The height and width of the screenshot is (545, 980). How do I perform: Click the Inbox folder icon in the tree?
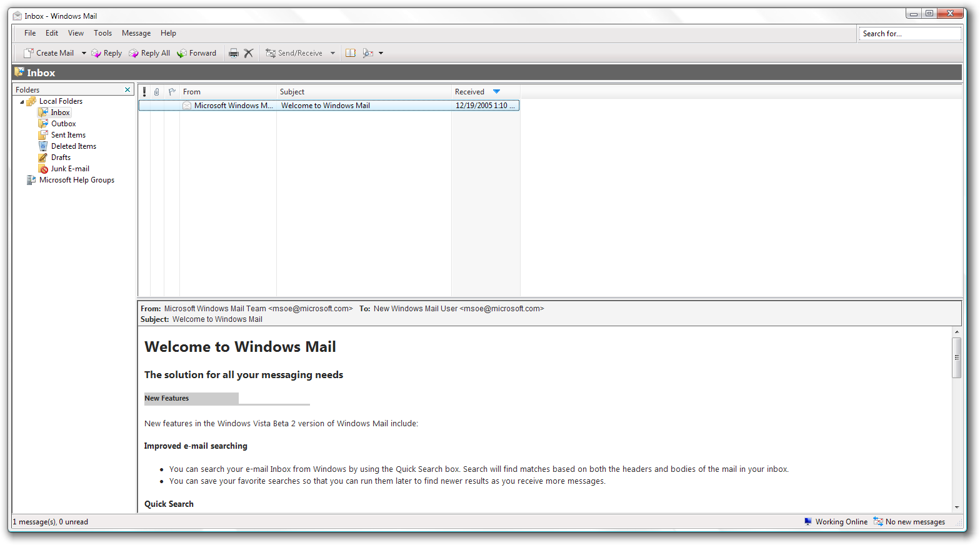pyautogui.click(x=43, y=112)
